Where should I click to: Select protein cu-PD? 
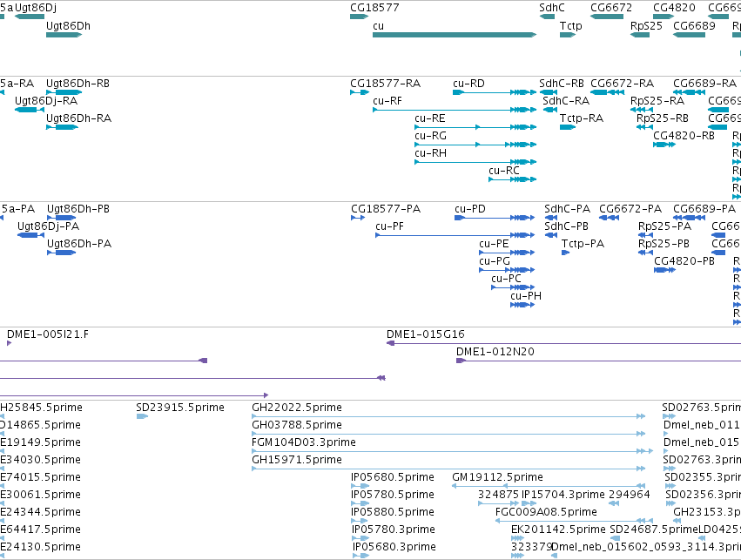(x=495, y=218)
